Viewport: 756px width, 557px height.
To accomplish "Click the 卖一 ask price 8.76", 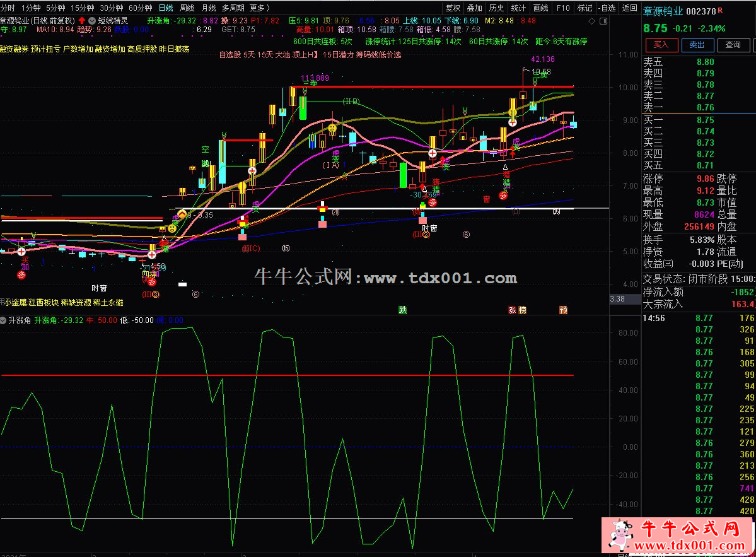I will pyautogui.click(x=705, y=107).
